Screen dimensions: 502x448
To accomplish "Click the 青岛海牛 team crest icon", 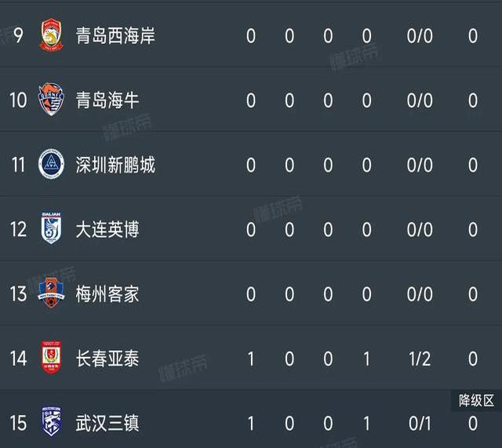I will tap(50, 100).
